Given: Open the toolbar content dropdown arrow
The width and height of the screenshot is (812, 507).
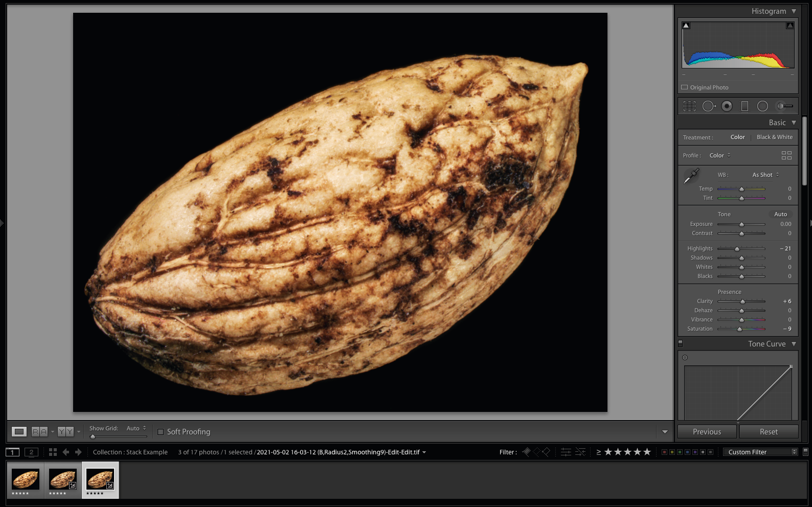Looking at the screenshot, I should pos(665,432).
